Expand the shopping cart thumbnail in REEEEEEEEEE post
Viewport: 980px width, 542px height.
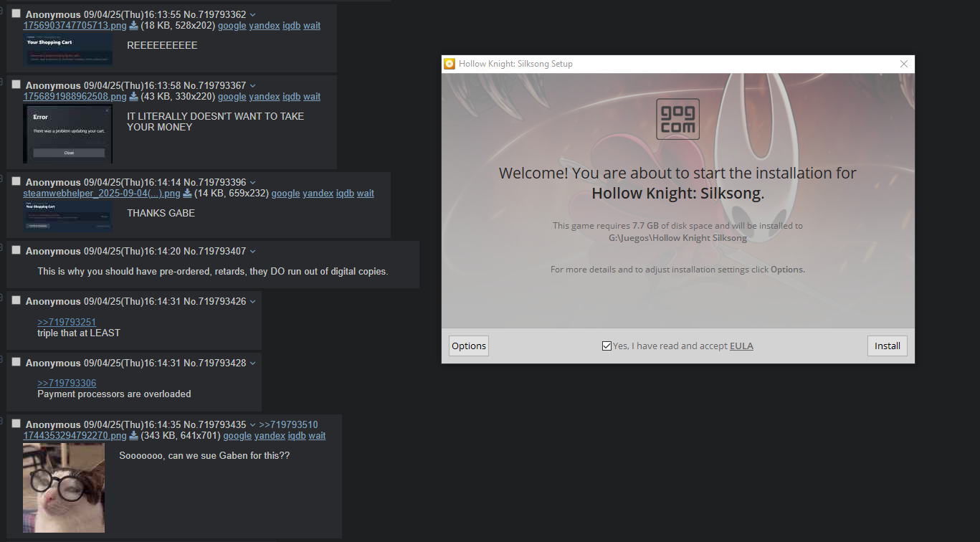(67, 49)
